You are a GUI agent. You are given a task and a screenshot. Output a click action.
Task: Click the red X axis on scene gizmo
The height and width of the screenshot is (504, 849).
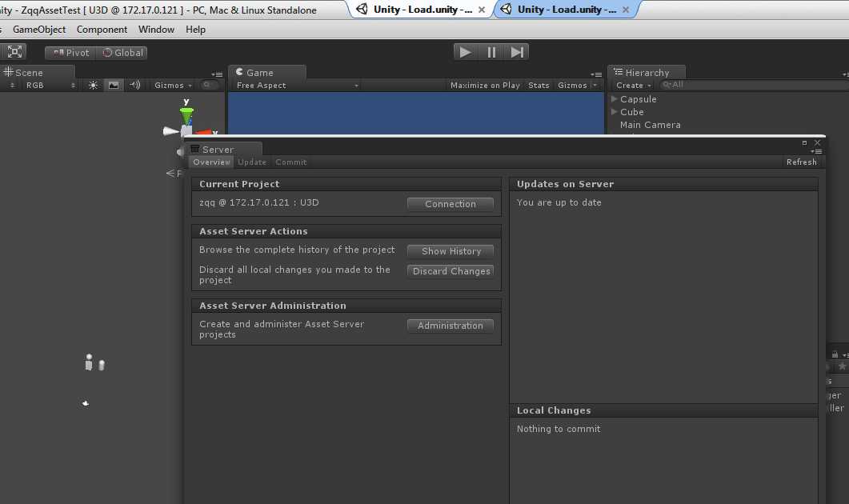click(205, 132)
